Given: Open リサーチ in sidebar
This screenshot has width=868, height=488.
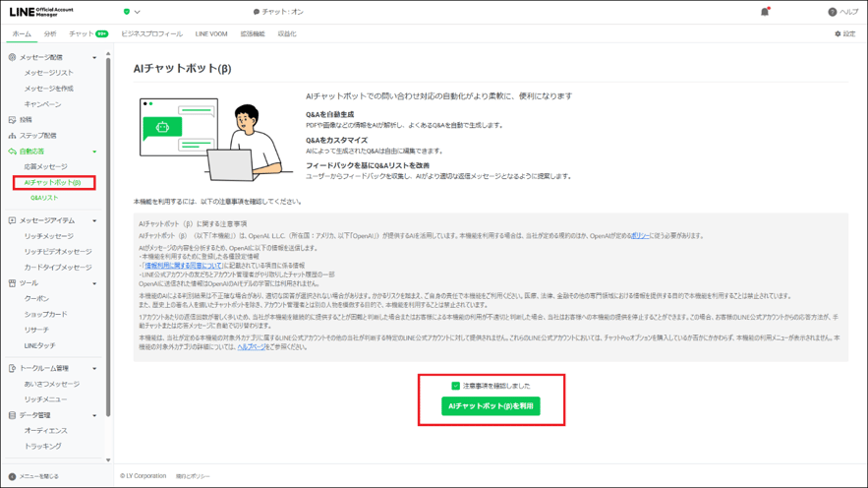Looking at the screenshot, I should pos(36,330).
